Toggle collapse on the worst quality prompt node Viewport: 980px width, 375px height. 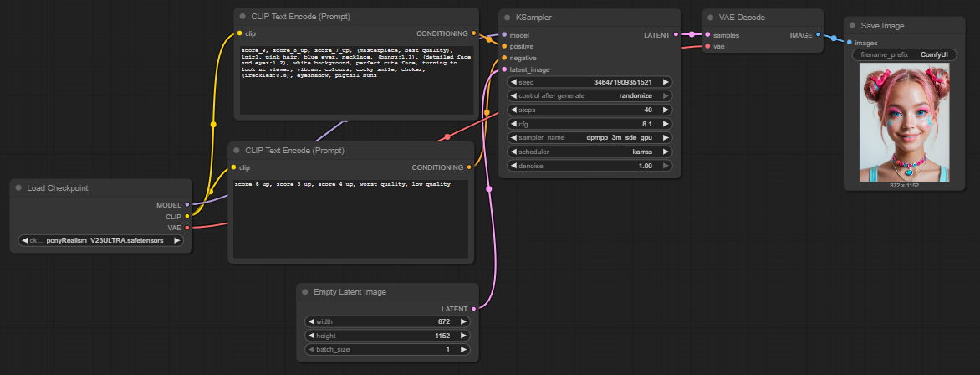[x=237, y=151]
